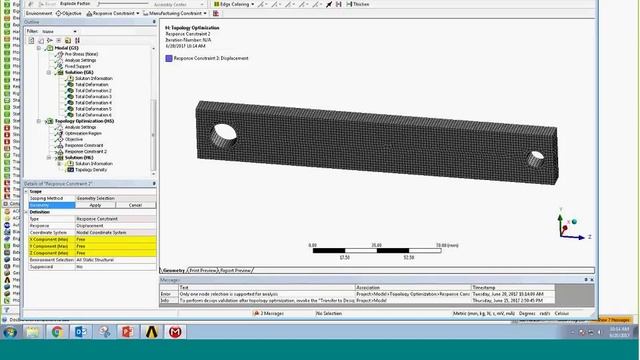
Task: Select Total Deformation 2 result
Action: 93,91
